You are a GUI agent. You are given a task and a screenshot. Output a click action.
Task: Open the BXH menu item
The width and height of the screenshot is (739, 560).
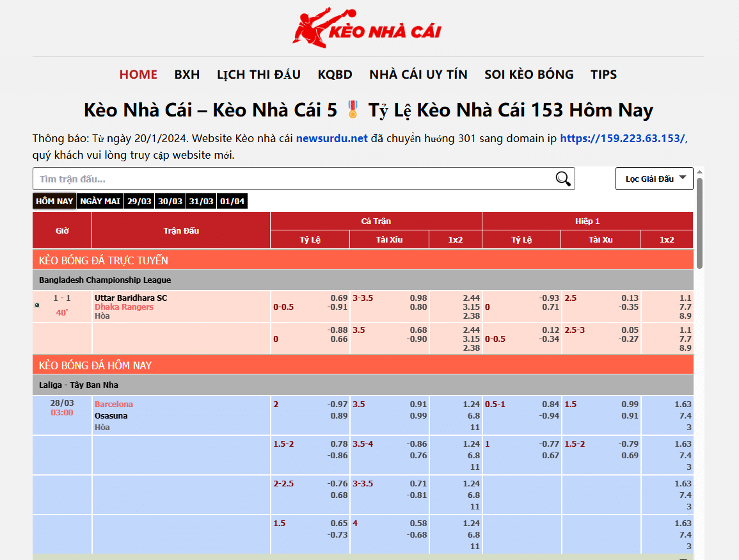(x=187, y=74)
